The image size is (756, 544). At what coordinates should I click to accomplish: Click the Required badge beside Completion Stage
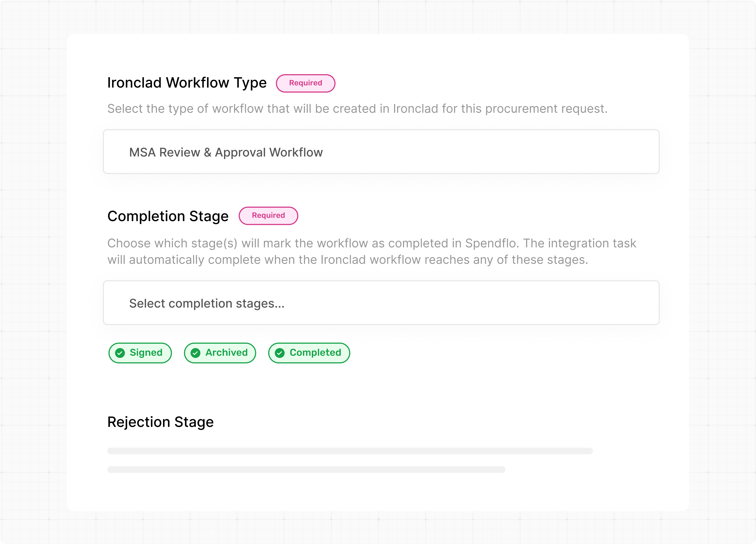coord(268,216)
